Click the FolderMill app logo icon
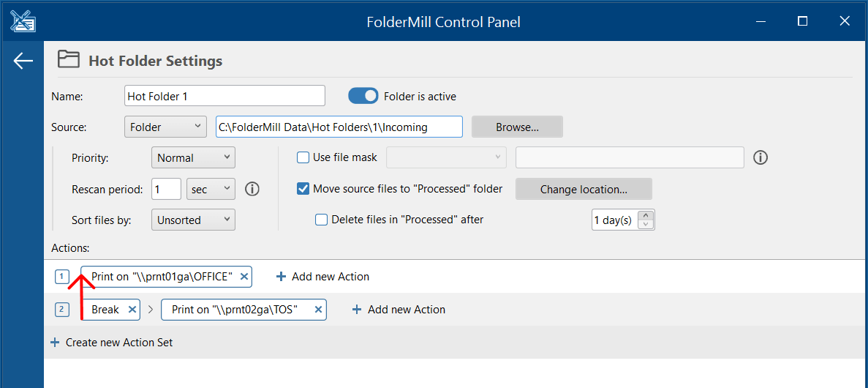 23,21
